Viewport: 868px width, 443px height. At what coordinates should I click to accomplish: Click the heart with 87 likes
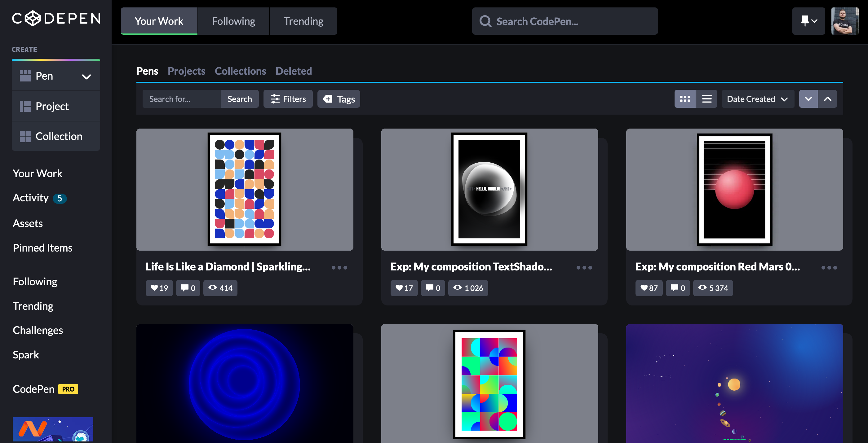coord(649,288)
